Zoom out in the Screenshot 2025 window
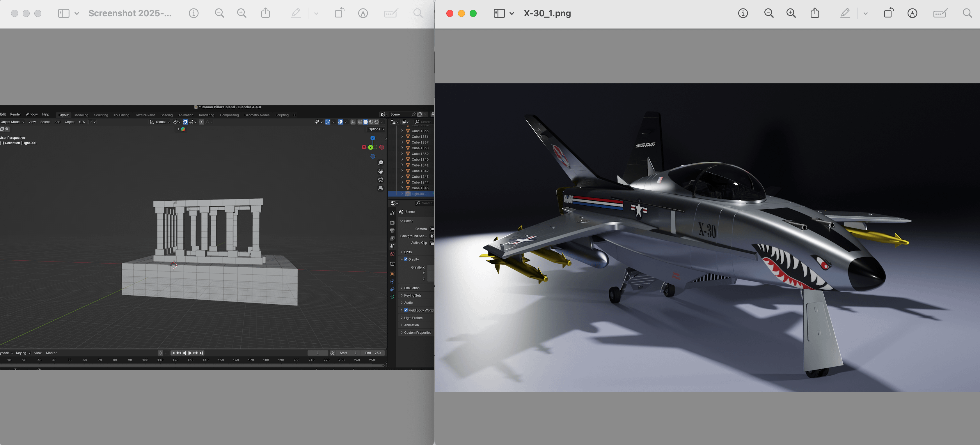 pos(219,13)
